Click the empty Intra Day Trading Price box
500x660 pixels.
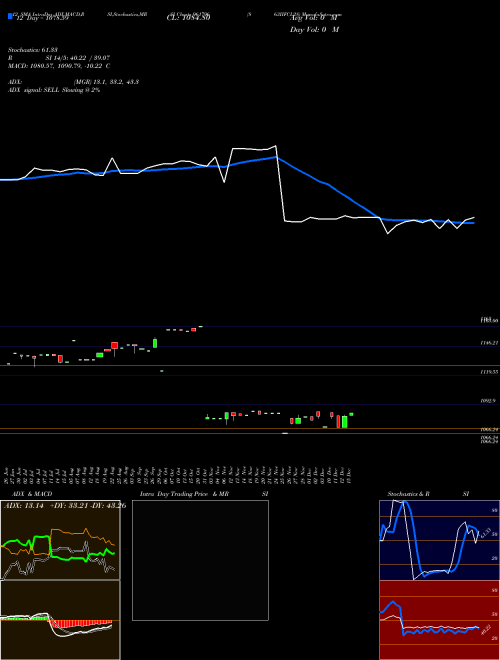click(x=200, y=560)
